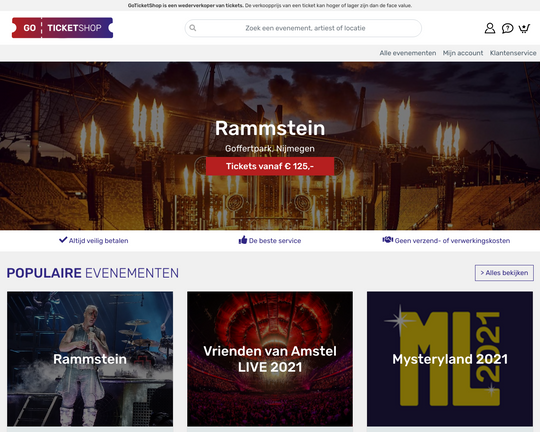
Task: Click Geen verzend- of verwerkingskosten text
Action: click(452, 241)
